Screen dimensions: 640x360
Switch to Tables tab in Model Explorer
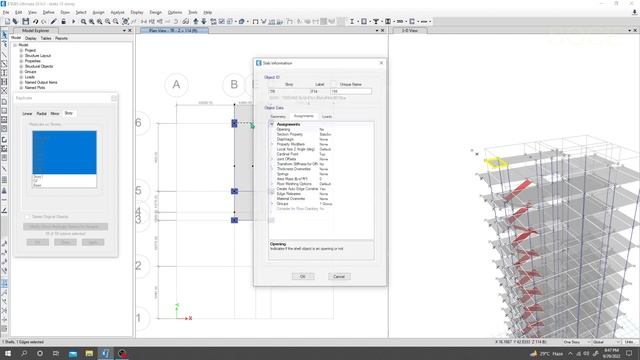tap(46, 38)
